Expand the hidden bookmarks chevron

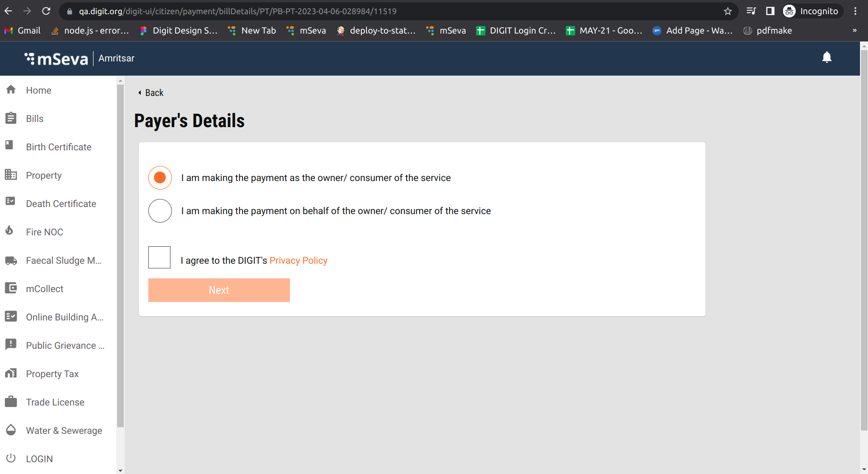854,31
